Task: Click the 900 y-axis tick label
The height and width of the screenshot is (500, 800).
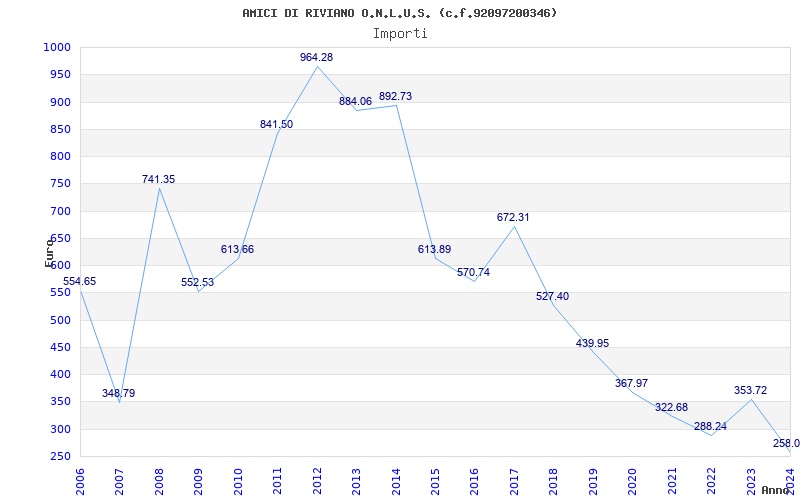Action: tap(60, 102)
